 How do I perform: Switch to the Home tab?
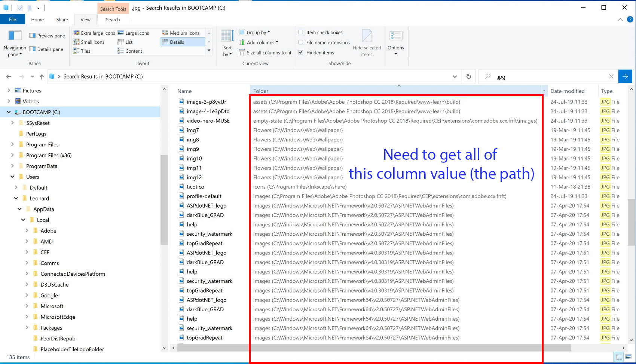click(37, 19)
